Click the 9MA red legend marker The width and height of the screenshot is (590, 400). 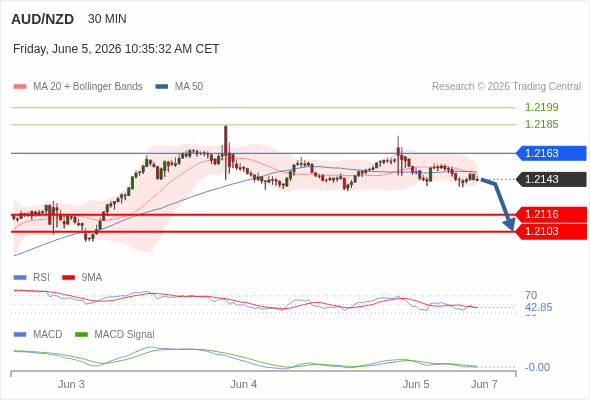click(68, 278)
